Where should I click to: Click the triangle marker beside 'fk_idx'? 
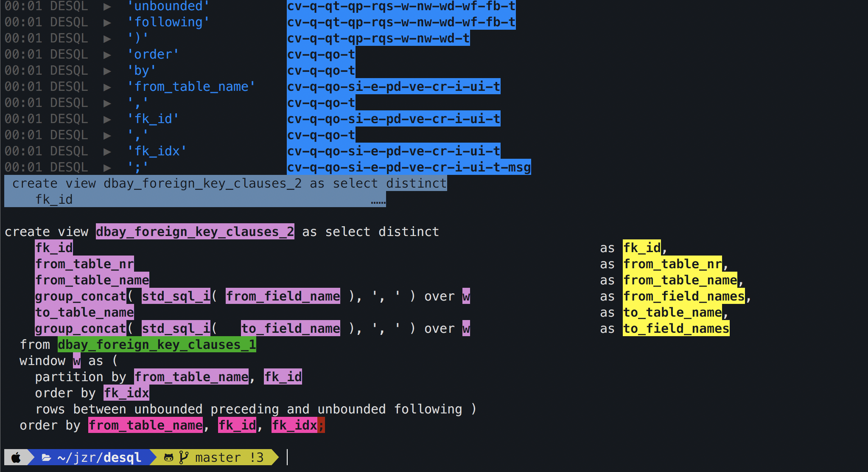(x=107, y=152)
